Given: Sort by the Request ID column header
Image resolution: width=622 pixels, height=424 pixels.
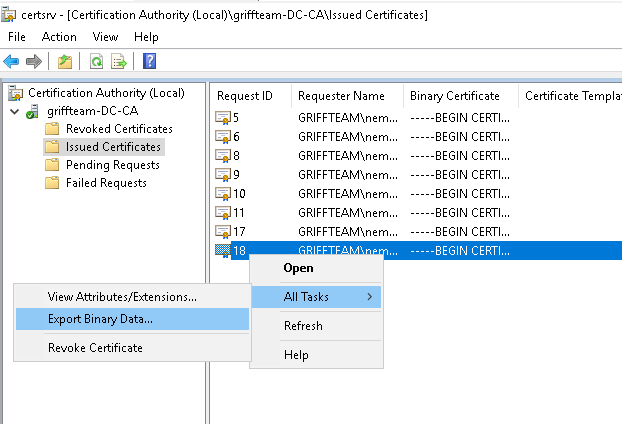Looking at the screenshot, I should tap(245, 96).
